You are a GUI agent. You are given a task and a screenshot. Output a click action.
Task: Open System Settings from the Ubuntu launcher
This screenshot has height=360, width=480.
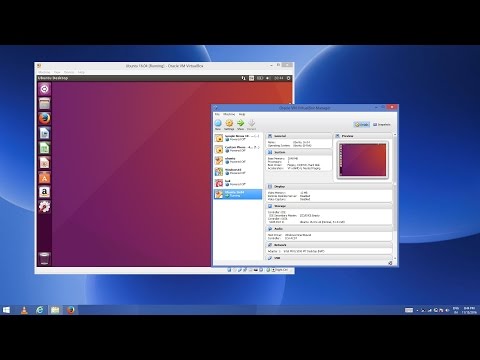pyautogui.click(x=45, y=207)
